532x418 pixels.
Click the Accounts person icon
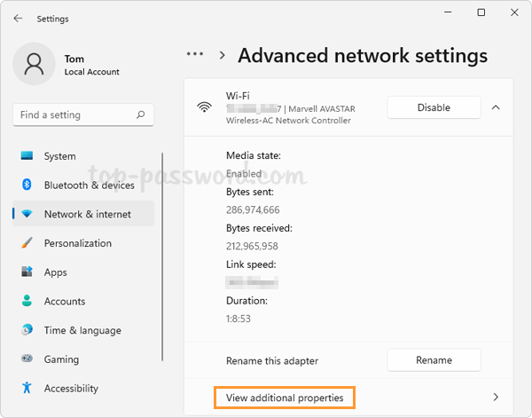click(27, 302)
